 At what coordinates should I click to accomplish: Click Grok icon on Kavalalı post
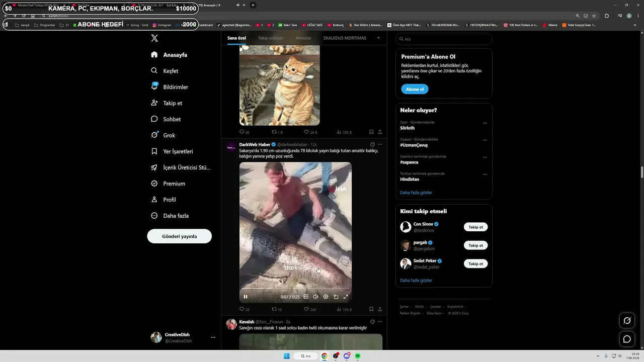(x=372, y=321)
